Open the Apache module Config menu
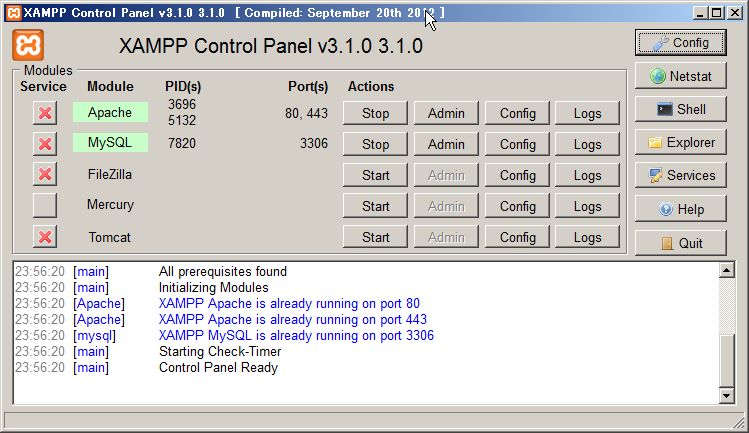The height and width of the screenshot is (433, 749). click(518, 113)
